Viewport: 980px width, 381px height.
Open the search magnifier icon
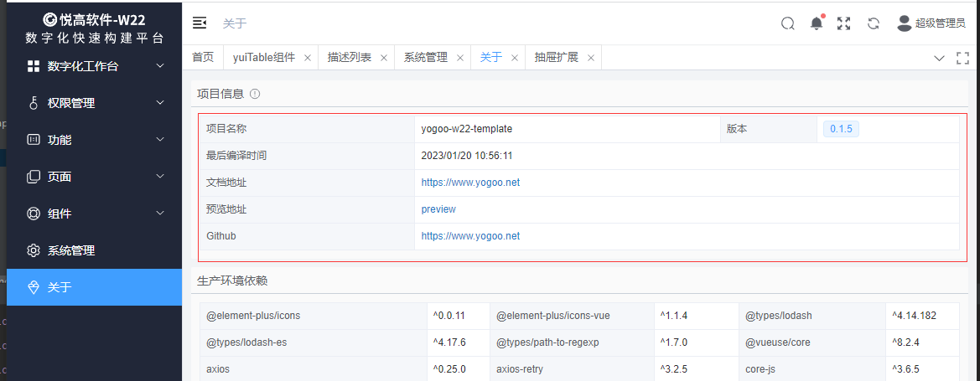(787, 23)
